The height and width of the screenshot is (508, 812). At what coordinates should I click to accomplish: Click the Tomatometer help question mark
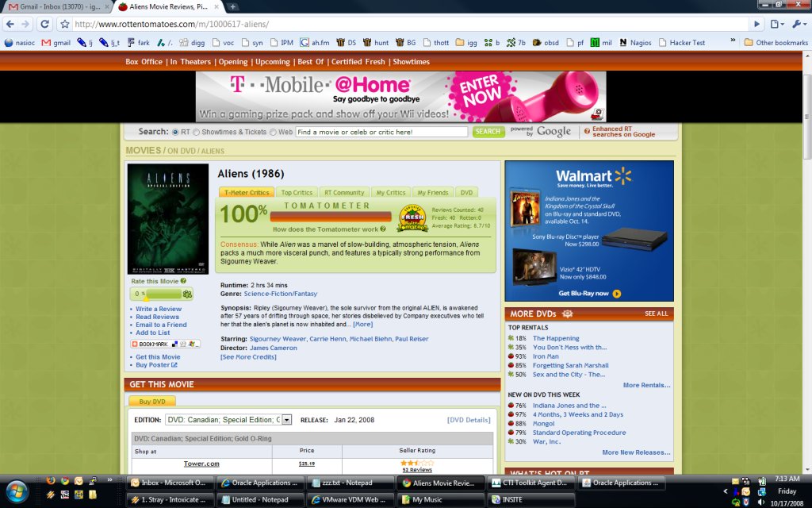(x=383, y=229)
